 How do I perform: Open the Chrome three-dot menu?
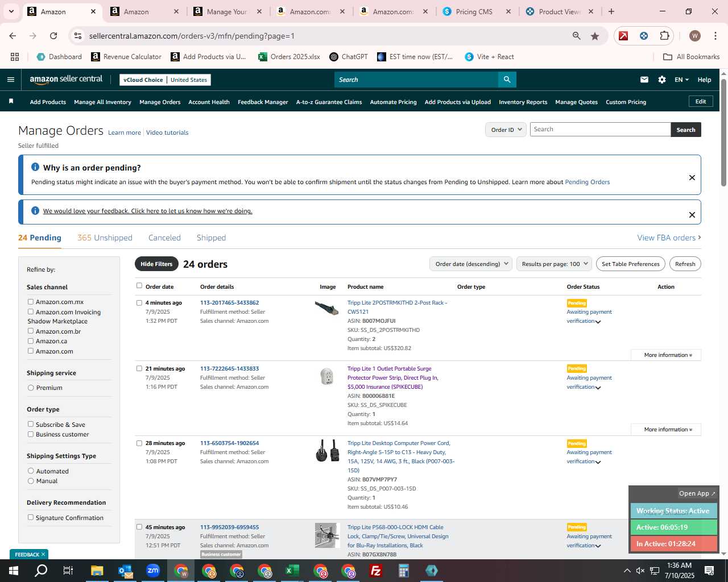[714, 36]
